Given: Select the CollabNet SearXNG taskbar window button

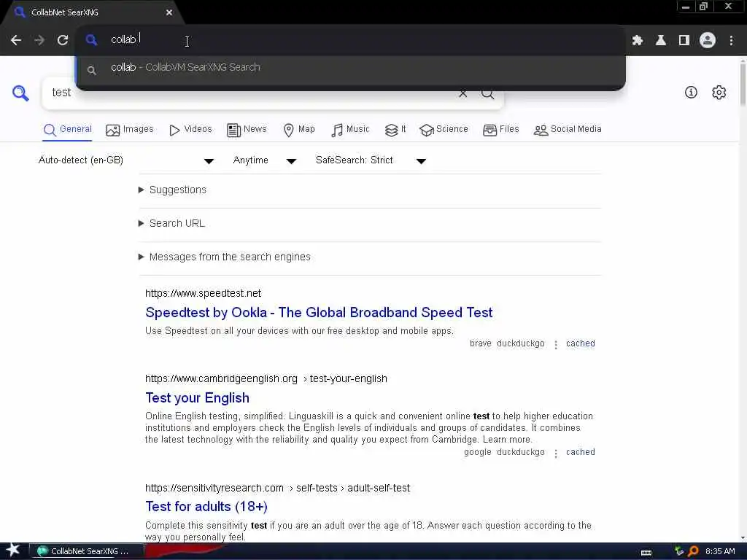Looking at the screenshot, I should tap(87, 551).
